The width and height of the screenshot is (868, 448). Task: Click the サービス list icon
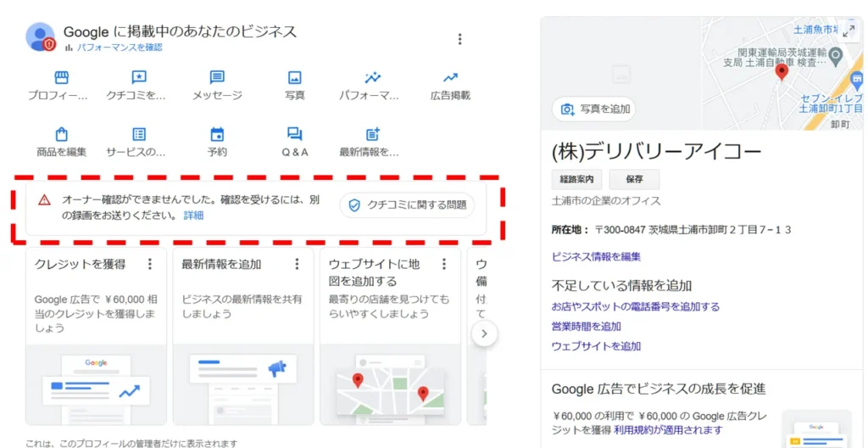pos(139,134)
